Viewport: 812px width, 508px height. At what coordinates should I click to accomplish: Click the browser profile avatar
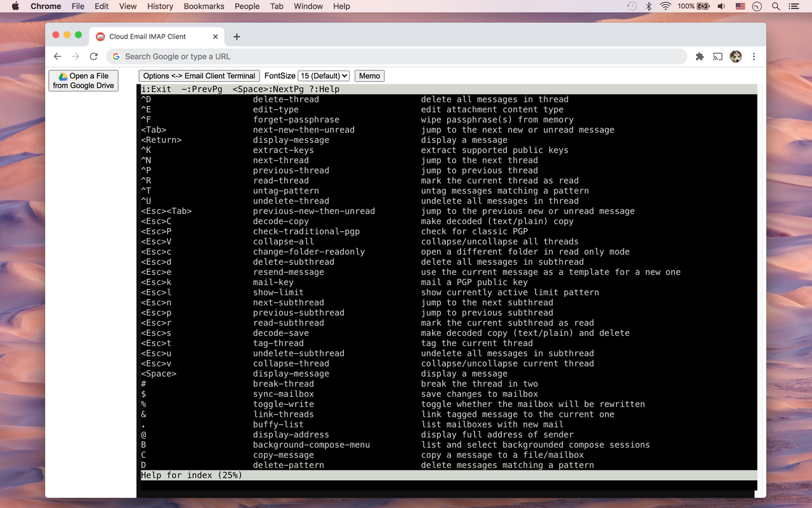(735, 57)
